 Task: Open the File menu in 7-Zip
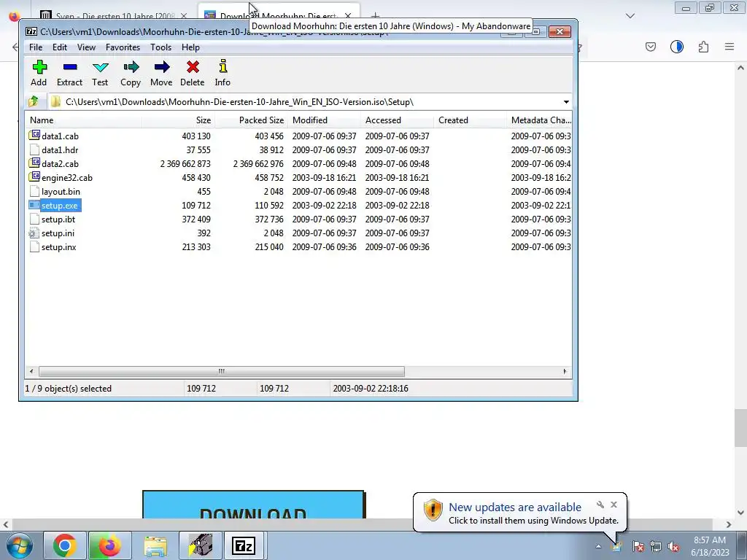click(x=36, y=47)
